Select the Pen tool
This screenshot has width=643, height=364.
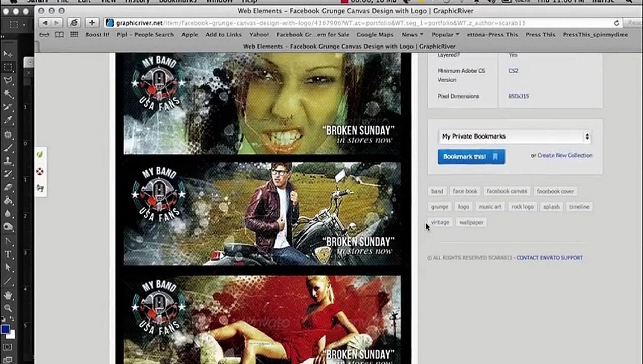pos(8,241)
